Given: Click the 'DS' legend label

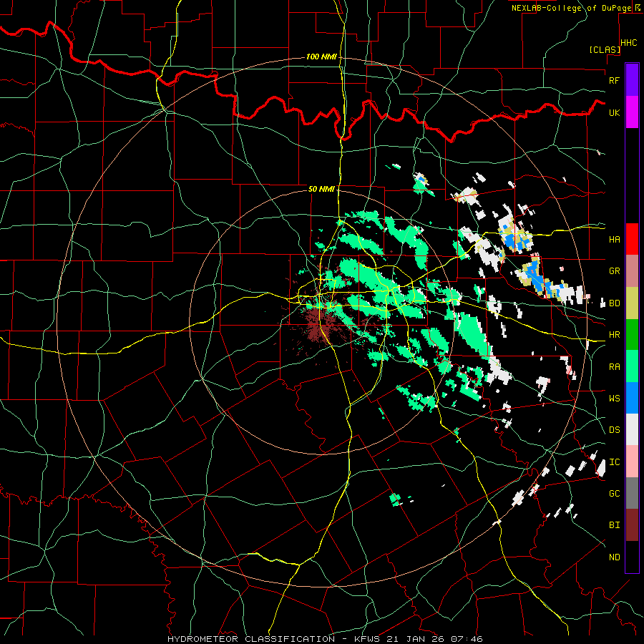Looking at the screenshot, I should 614,430.
